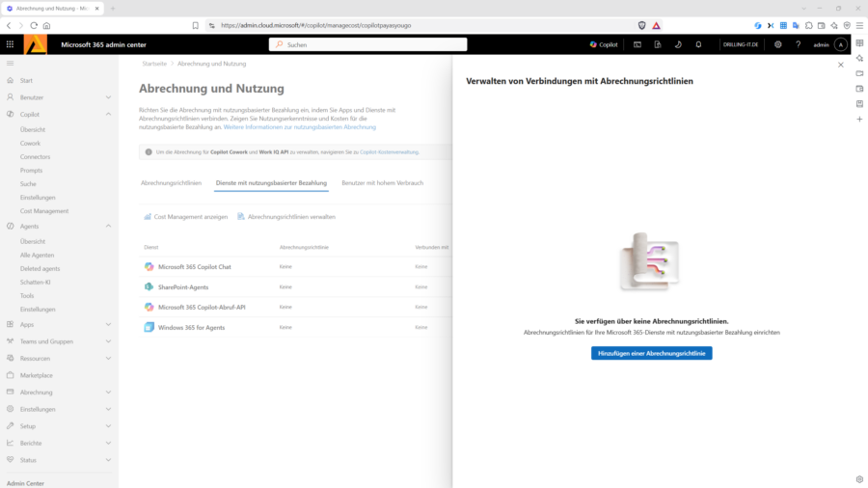Bookmark this page icon
This screenshot has width=868, height=488.
click(x=196, y=25)
